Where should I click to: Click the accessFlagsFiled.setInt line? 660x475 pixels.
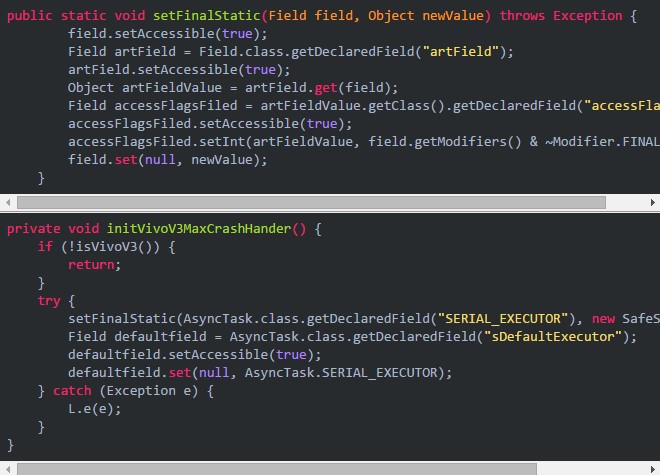364,141
